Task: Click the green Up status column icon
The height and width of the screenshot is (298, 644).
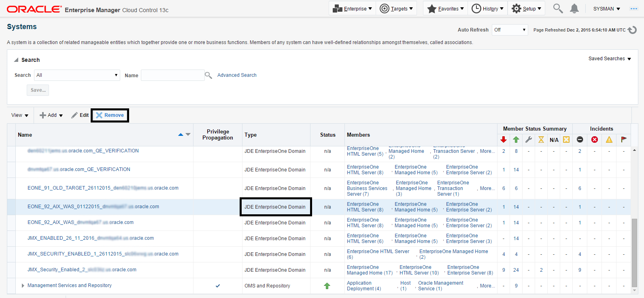Action: [x=516, y=139]
